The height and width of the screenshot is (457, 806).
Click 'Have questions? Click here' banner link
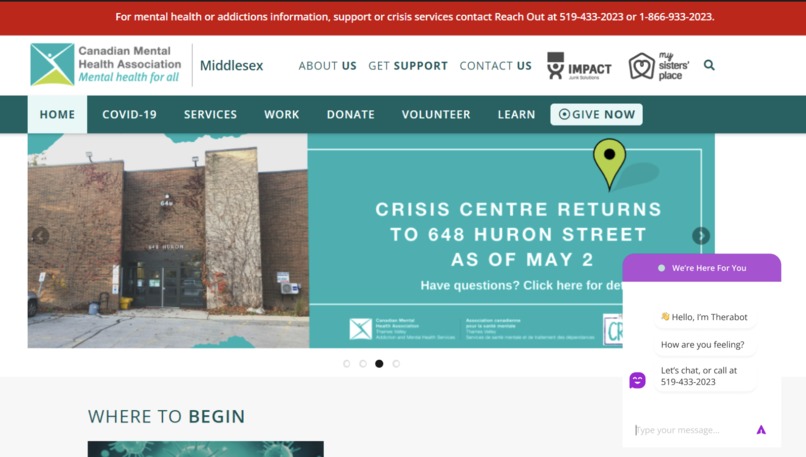[521, 285]
